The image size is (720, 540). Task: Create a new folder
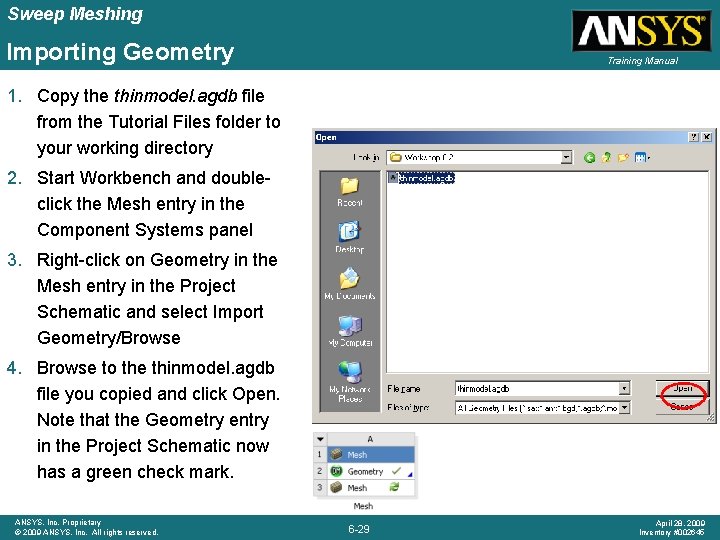623,158
